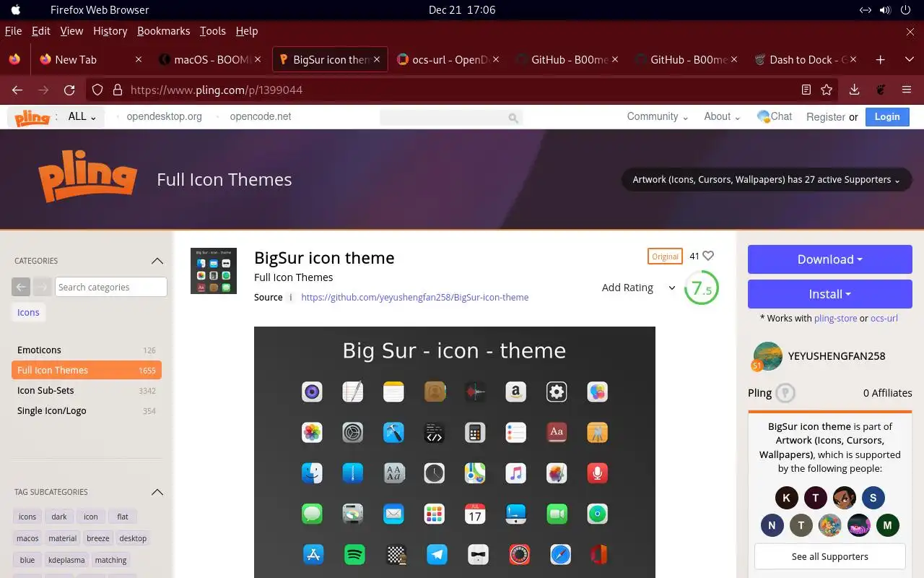This screenshot has height=578, width=924.
Task: Open the opendesktop.org link
Action: tap(164, 116)
